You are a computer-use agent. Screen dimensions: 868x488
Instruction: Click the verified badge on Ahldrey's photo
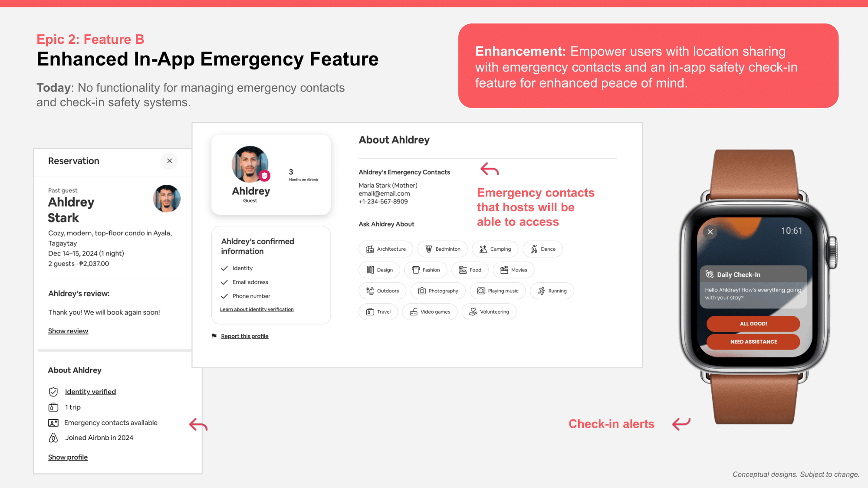264,176
